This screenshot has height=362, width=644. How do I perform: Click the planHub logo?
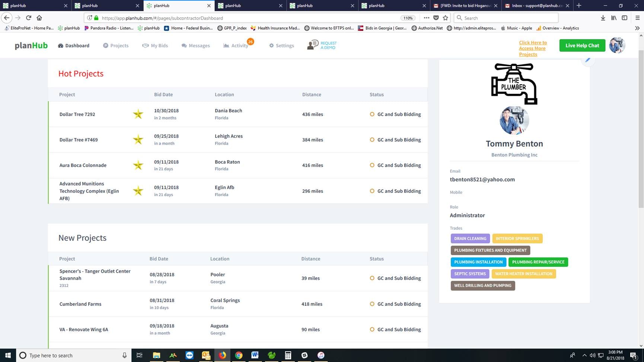(x=31, y=45)
